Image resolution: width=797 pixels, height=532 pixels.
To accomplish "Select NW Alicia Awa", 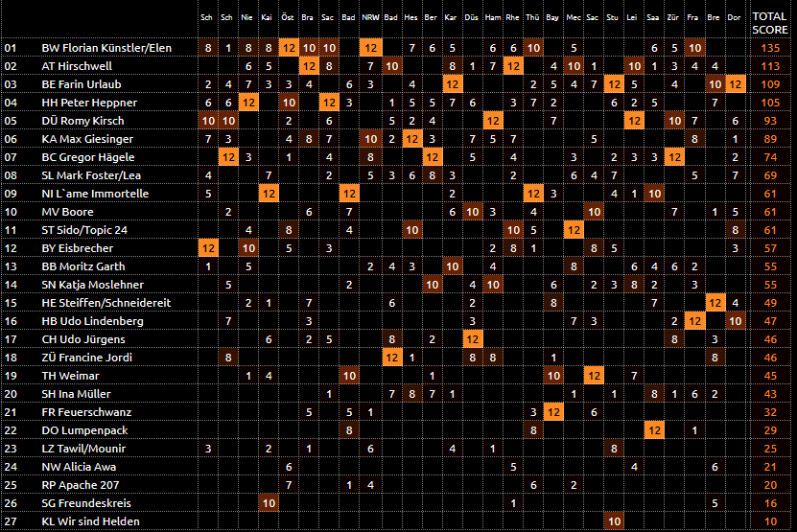I will 79,467.
